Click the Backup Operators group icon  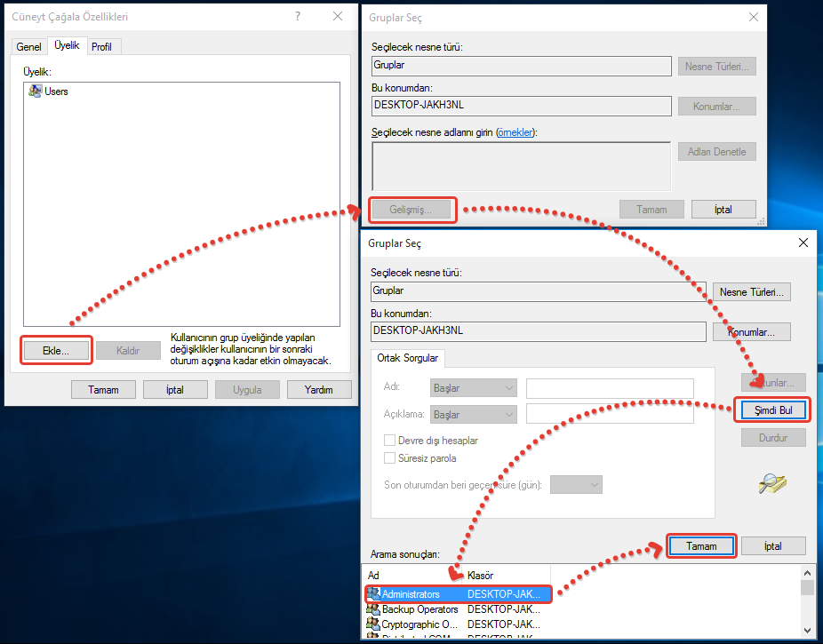pos(373,609)
